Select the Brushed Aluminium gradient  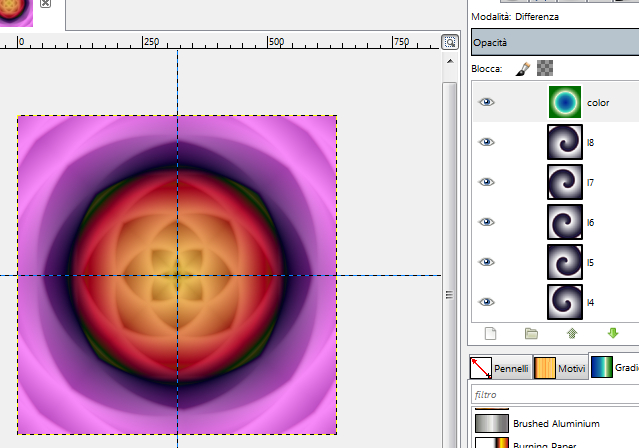coord(556,424)
